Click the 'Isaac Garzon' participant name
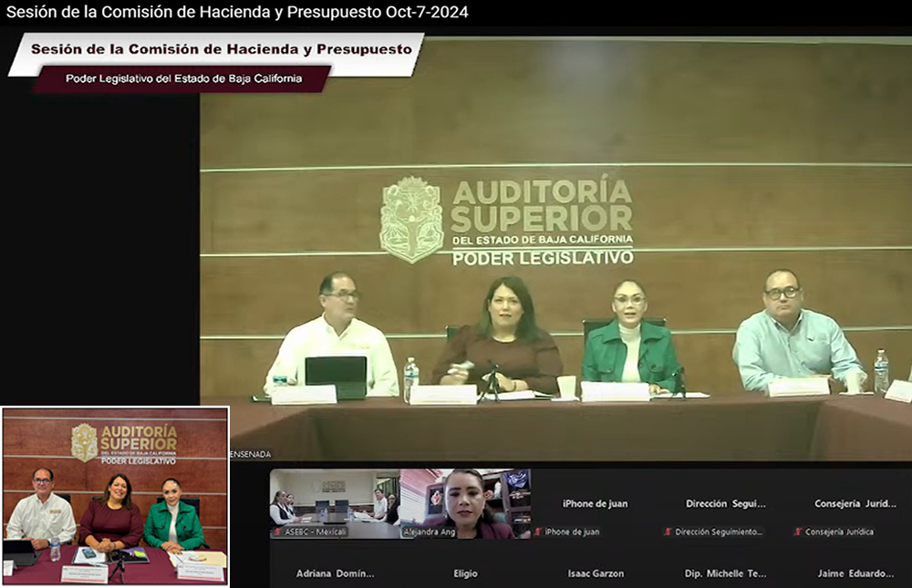Image resolution: width=912 pixels, height=588 pixels. coord(596,573)
